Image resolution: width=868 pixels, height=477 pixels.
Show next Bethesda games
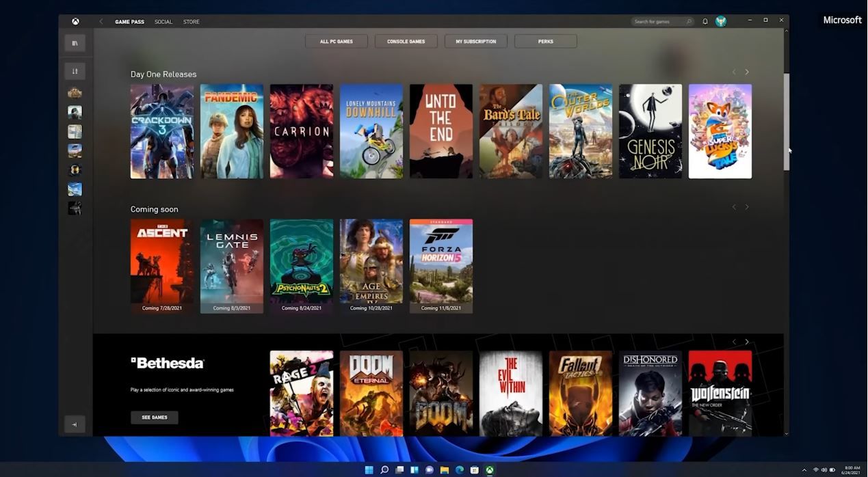[x=747, y=342]
